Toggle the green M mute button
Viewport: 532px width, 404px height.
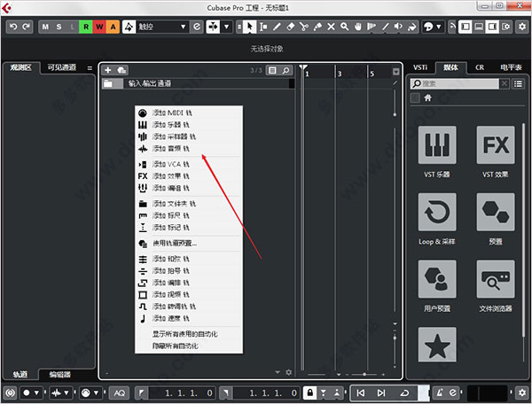(x=45, y=27)
